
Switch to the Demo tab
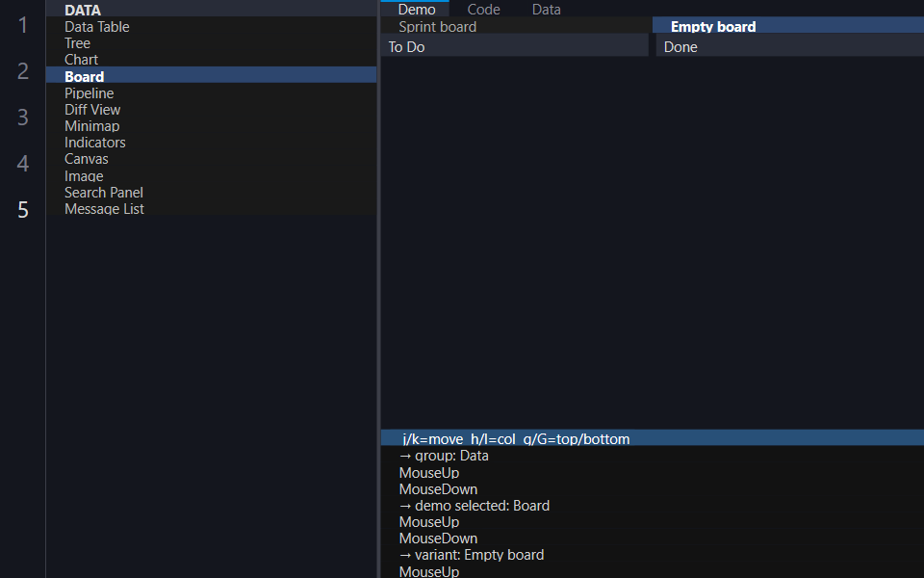[x=416, y=9]
